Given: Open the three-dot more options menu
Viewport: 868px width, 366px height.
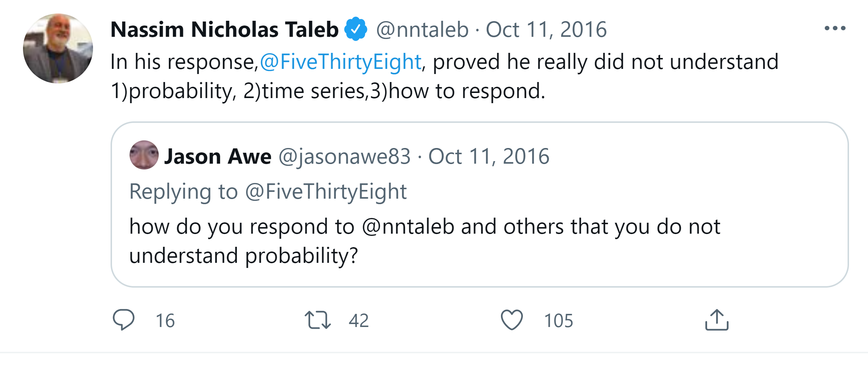Looking at the screenshot, I should coord(835,28).
